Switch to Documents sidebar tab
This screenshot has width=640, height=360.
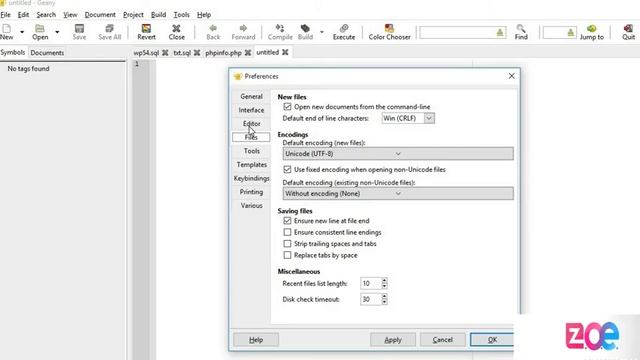pos(47,53)
